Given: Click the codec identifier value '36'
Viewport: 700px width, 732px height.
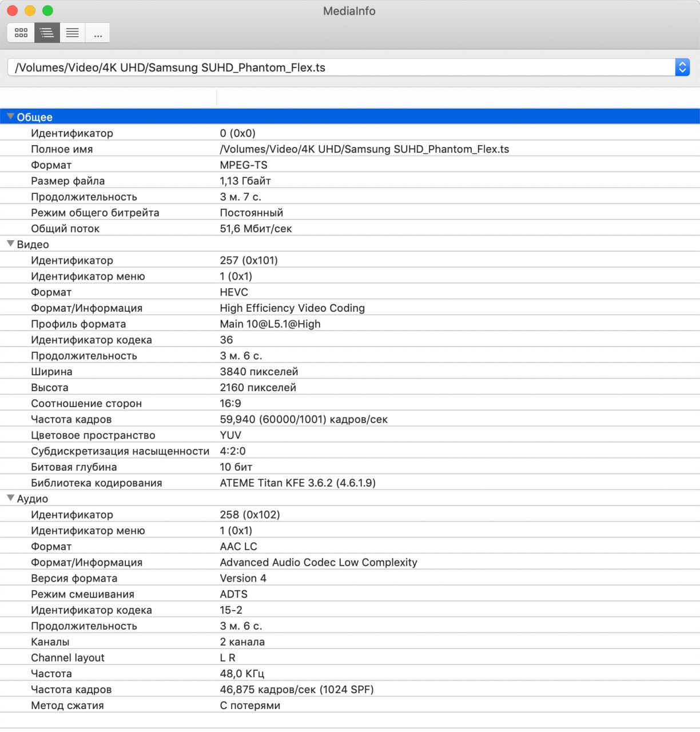Looking at the screenshot, I should [226, 340].
